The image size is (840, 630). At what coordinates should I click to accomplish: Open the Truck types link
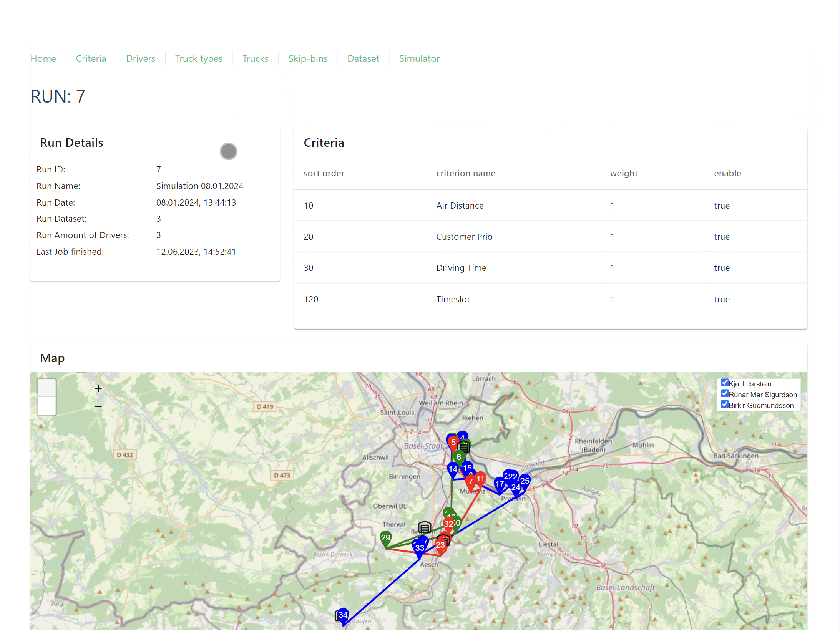pyautogui.click(x=199, y=59)
